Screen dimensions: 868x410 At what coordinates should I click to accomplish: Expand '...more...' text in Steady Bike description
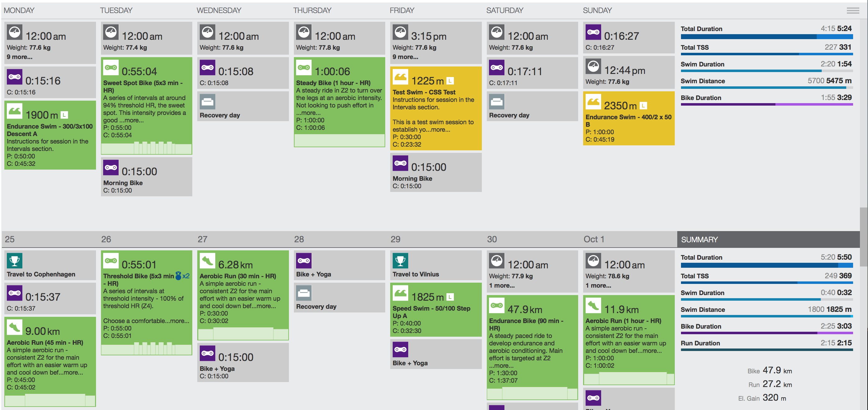pos(308,113)
